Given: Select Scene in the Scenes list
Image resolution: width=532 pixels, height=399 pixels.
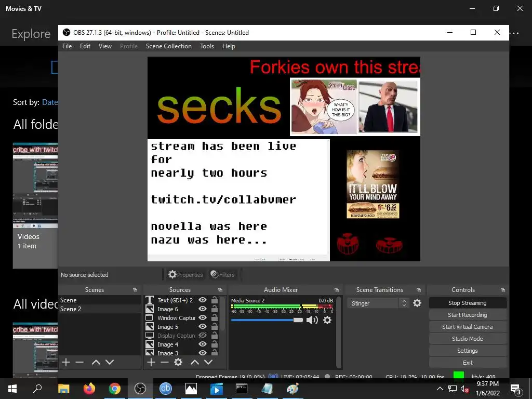Looking at the screenshot, I should [100, 300].
